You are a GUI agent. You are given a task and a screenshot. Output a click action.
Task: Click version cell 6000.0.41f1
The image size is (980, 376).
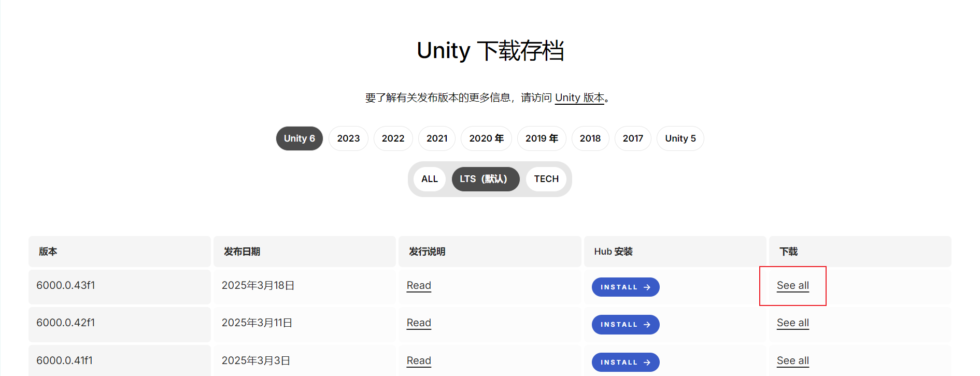(120, 360)
